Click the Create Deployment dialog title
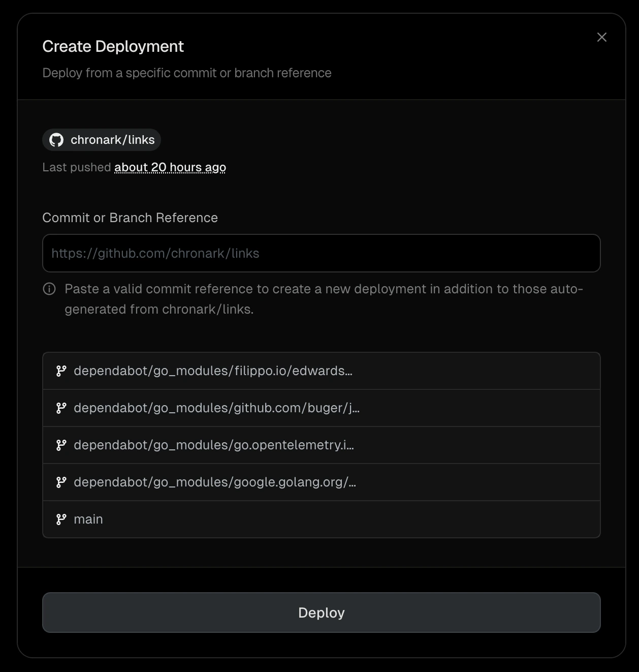Viewport: 639px width, 672px height. click(113, 46)
